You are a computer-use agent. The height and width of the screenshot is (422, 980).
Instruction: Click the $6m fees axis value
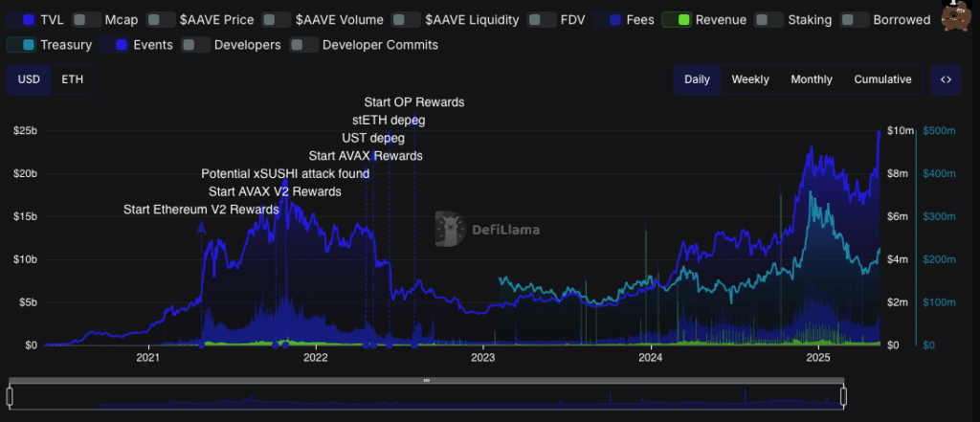[898, 216]
